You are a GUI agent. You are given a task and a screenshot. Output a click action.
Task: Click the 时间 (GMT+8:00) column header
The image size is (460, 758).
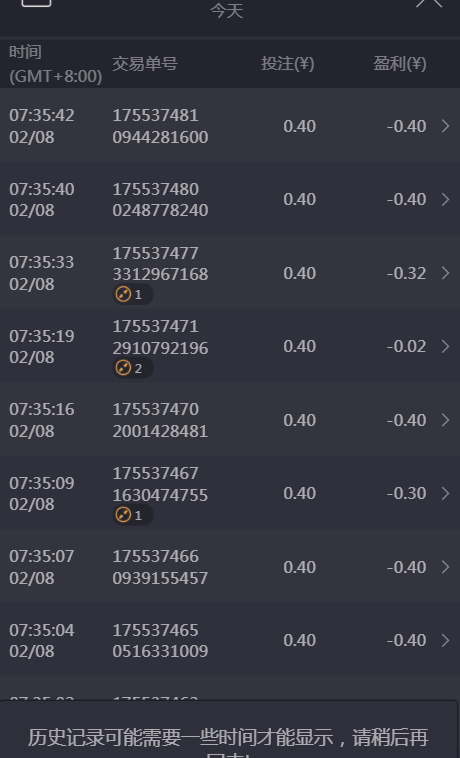(x=56, y=64)
